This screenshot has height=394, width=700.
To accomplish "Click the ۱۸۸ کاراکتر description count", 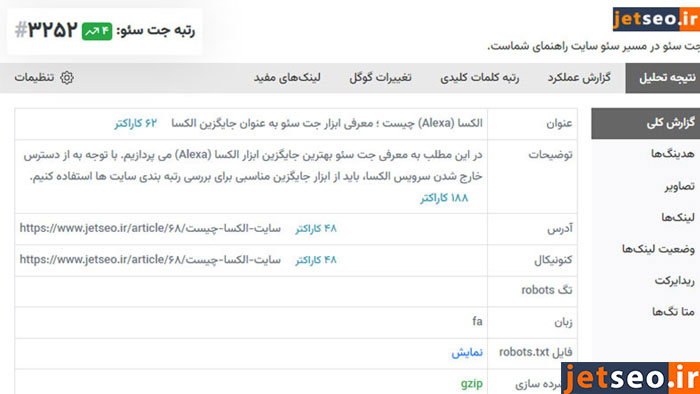I will click(x=444, y=198).
